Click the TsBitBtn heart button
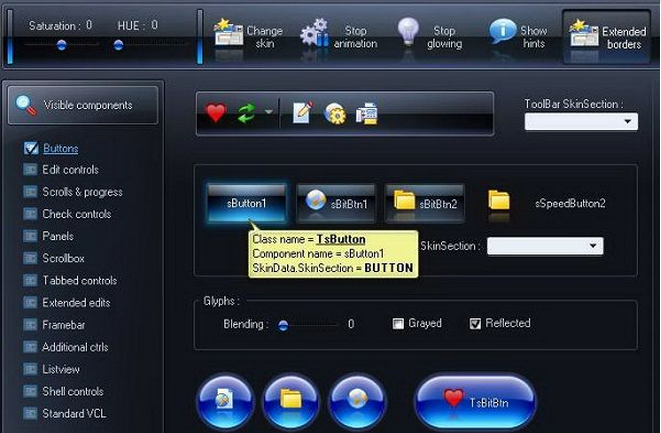The width and height of the screenshot is (661, 433). click(x=475, y=401)
